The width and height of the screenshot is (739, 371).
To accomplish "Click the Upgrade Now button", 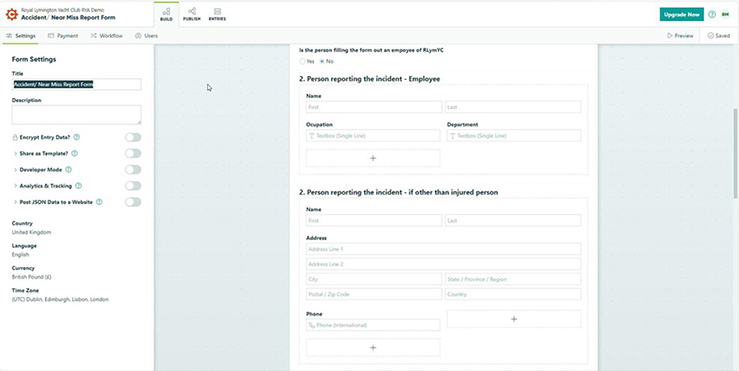I will (x=682, y=15).
